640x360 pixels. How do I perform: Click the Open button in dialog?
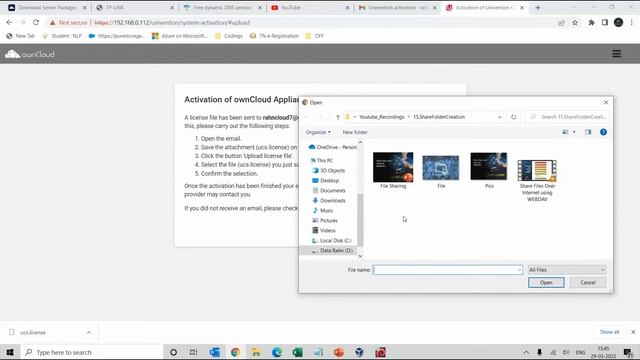(x=546, y=282)
